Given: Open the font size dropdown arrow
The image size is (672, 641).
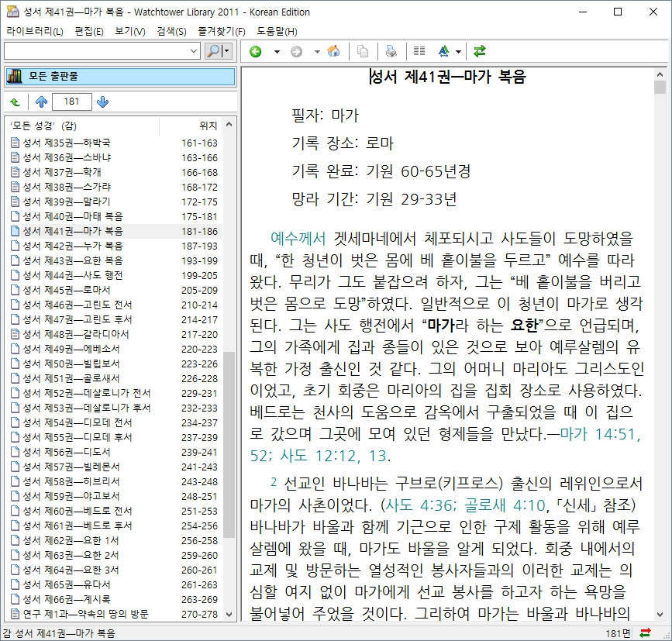Looking at the screenshot, I should click(x=458, y=52).
